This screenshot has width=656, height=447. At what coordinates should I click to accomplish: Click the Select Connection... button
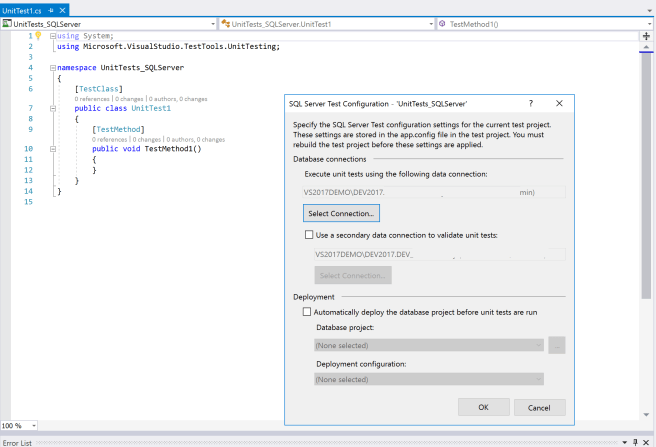[x=341, y=213]
